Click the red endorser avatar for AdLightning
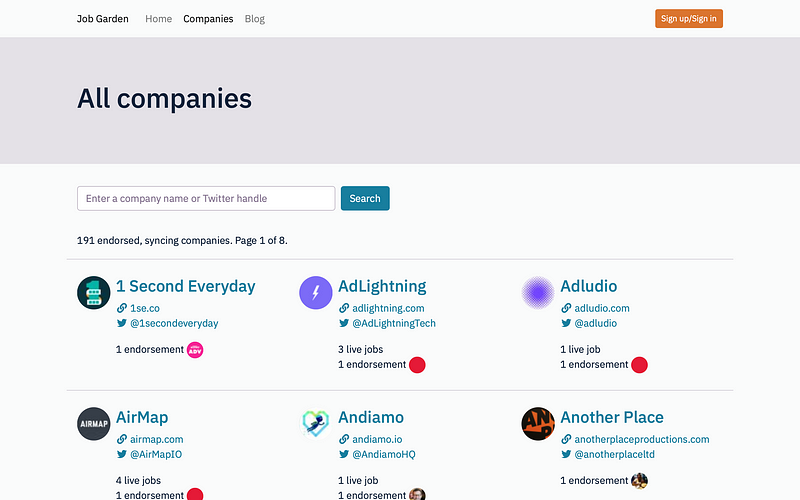Image resolution: width=800 pixels, height=500 pixels. coord(417,365)
